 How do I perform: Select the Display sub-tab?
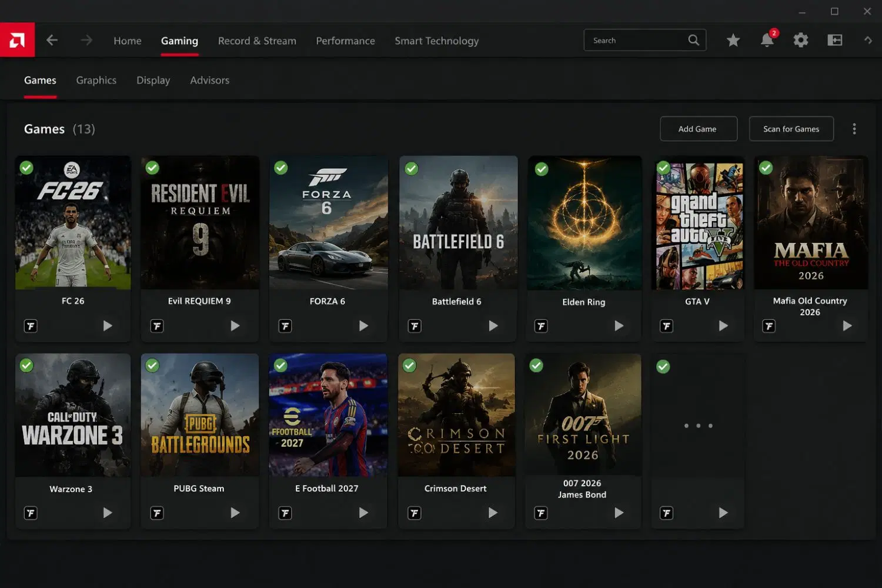pyautogui.click(x=153, y=80)
